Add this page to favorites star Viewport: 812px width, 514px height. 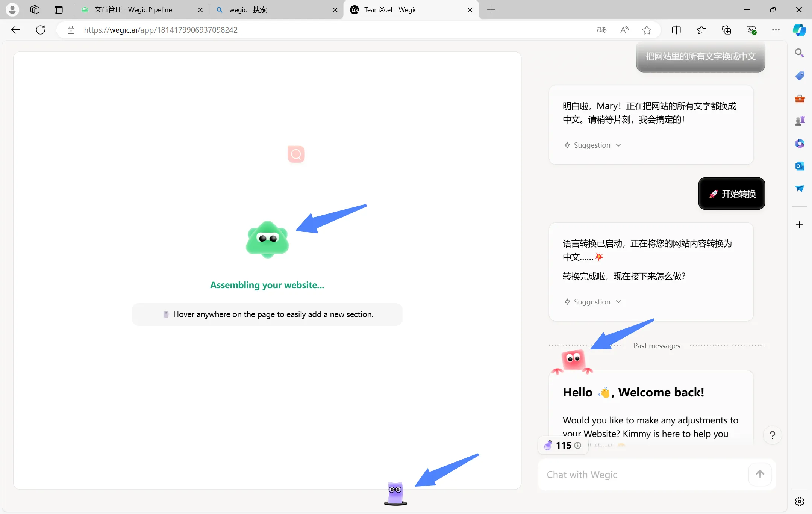(x=647, y=30)
